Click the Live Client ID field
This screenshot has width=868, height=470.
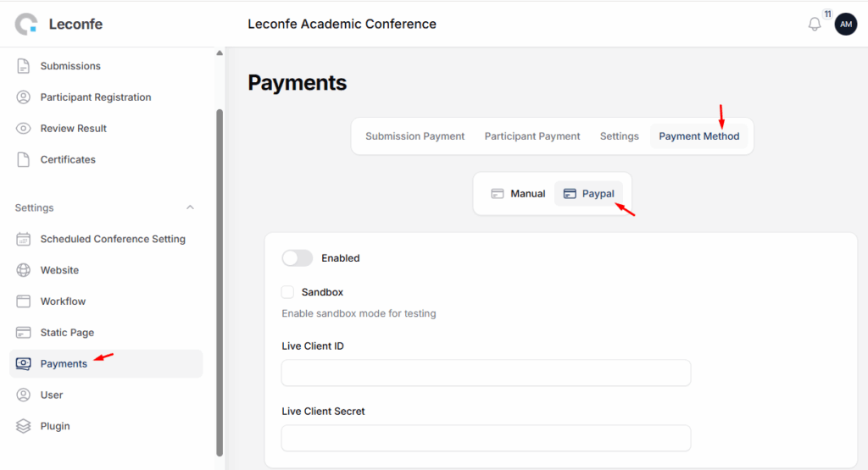pyautogui.click(x=486, y=373)
